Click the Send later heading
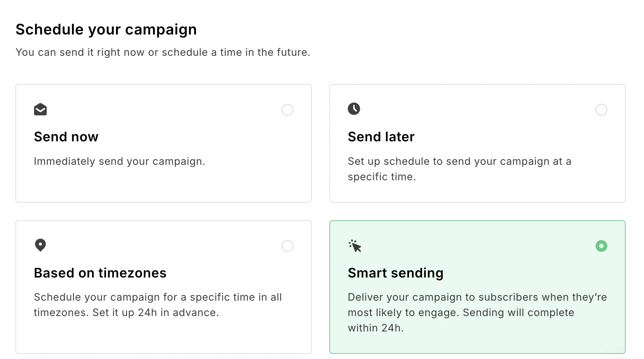Image resolution: width=644 pixels, height=359 pixels. pyautogui.click(x=381, y=137)
